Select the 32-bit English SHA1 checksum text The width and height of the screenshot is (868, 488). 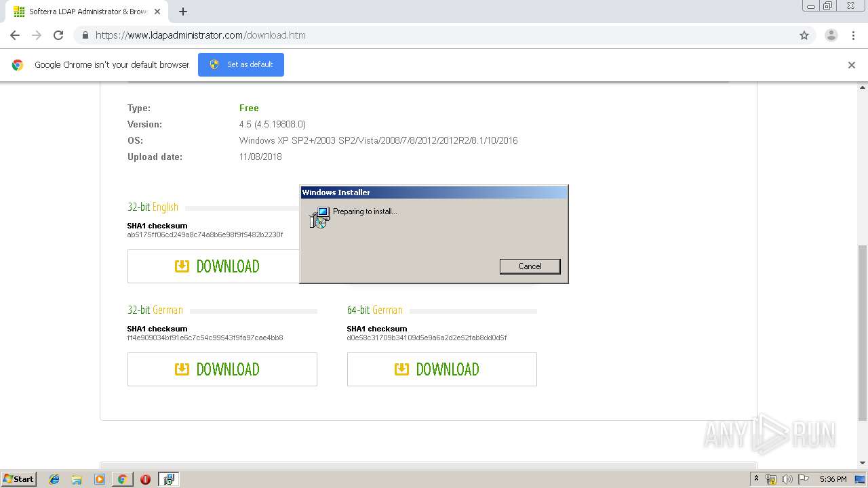(x=205, y=235)
